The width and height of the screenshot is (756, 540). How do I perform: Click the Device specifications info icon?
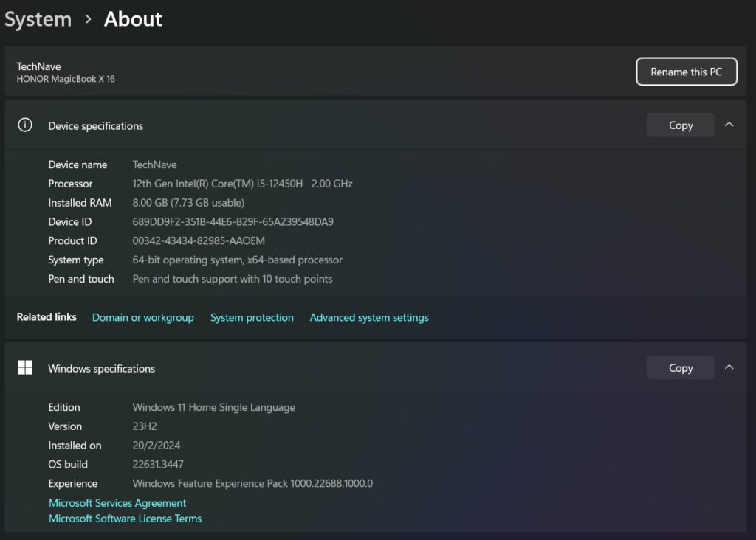click(25, 125)
